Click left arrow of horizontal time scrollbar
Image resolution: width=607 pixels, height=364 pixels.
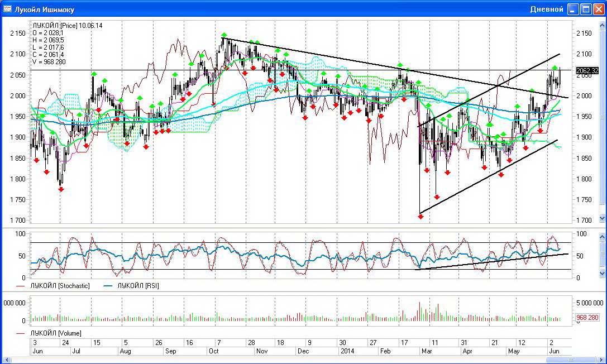6,360
